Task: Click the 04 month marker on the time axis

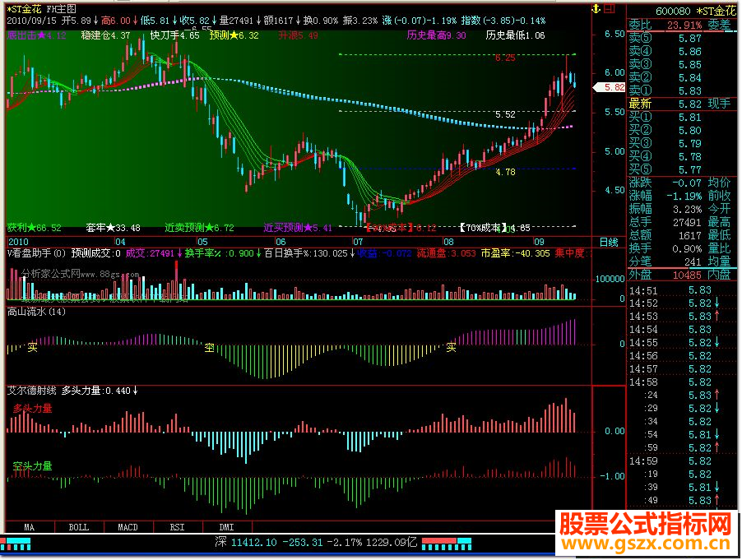Action: point(121,242)
